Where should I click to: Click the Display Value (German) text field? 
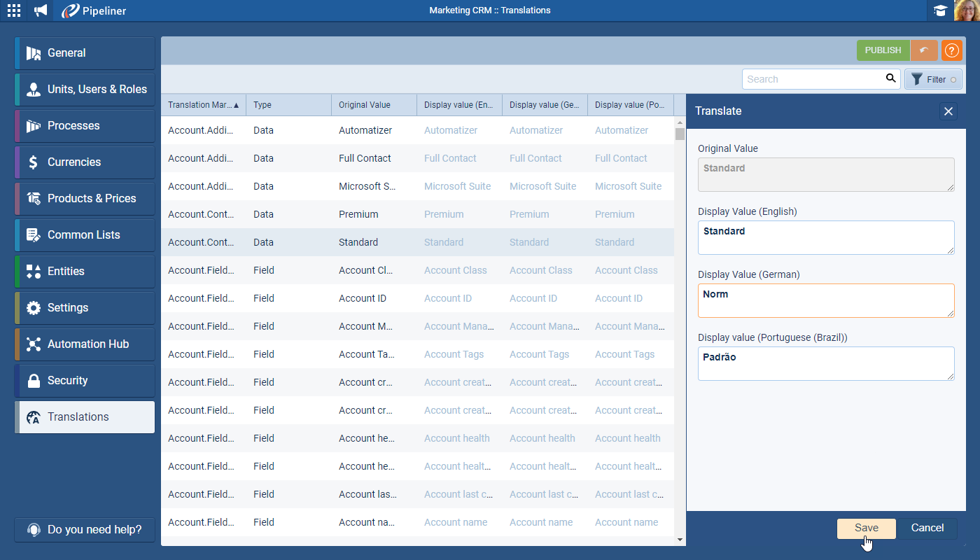[826, 300]
